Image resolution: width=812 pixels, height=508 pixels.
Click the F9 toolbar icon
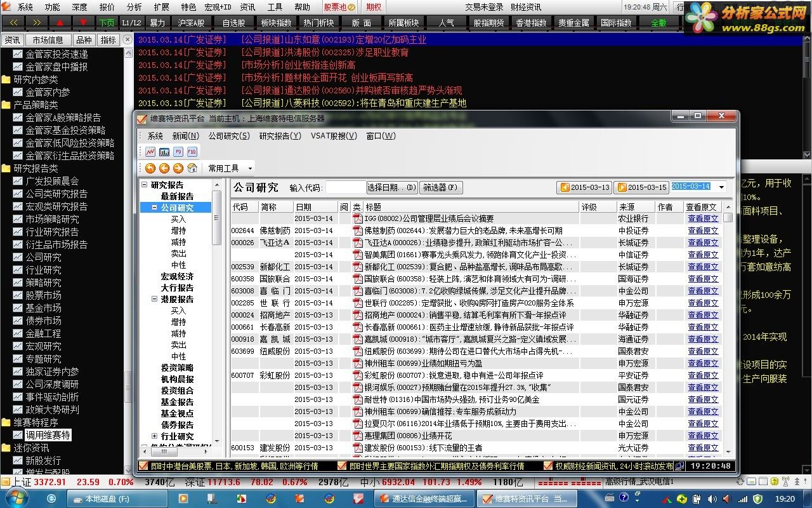pyautogui.click(x=178, y=152)
